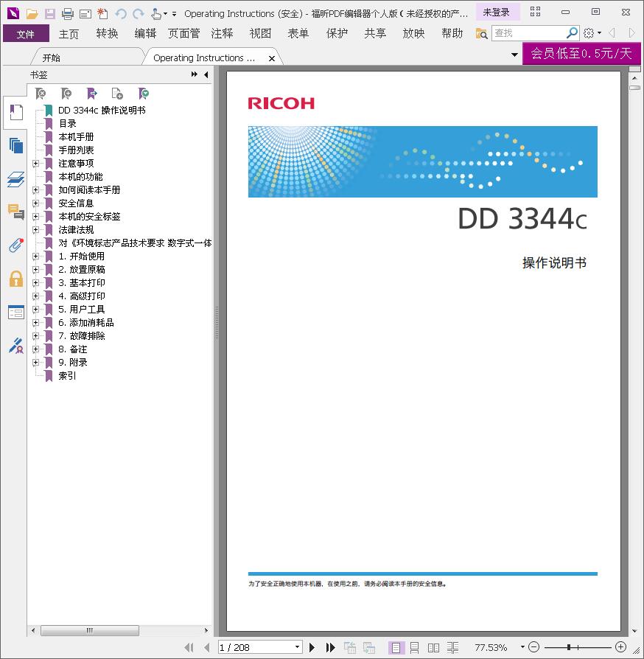Select single page view mode
The width and height of the screenshot is (644, 659).
coord(396,648)
